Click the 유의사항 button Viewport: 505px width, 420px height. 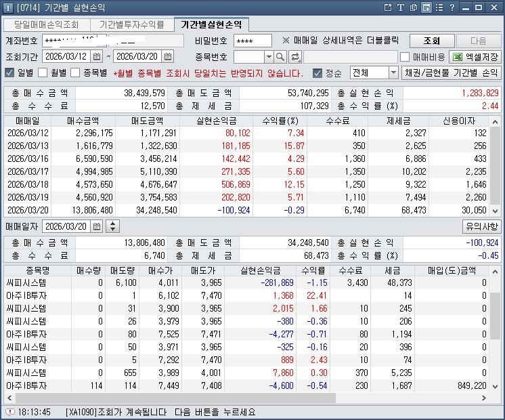(x=481, y=227)
